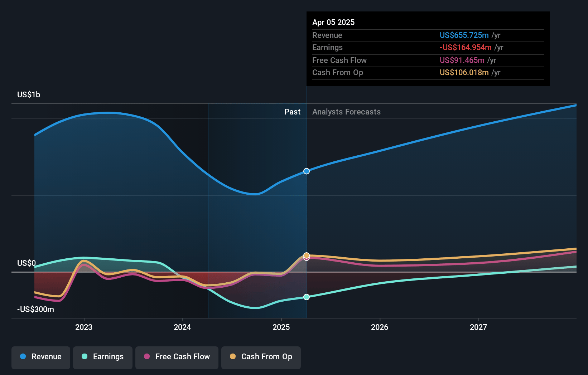Click the US$655.725m revenue value

pyautogui.click(x=464, y=35)
